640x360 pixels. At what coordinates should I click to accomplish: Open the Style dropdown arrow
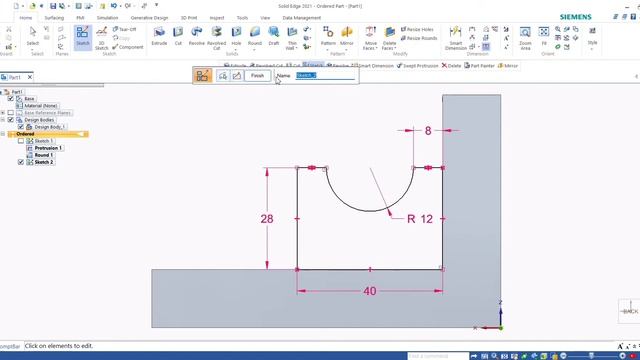(x=592, y=49)
